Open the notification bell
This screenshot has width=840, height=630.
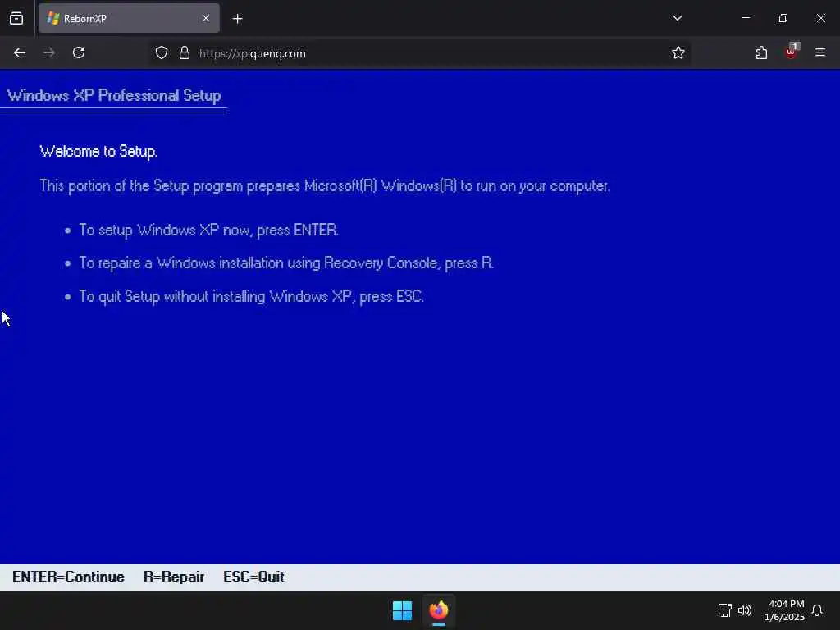point(817,610)
